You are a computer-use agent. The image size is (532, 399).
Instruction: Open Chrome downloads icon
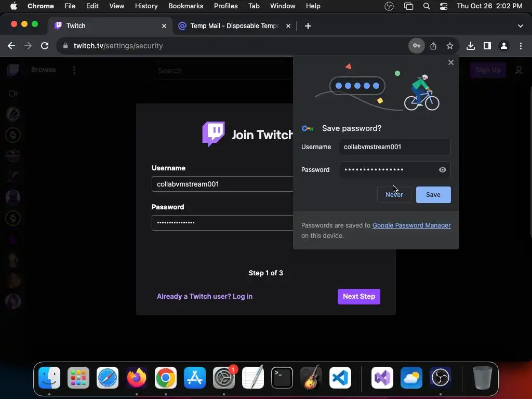470,46
